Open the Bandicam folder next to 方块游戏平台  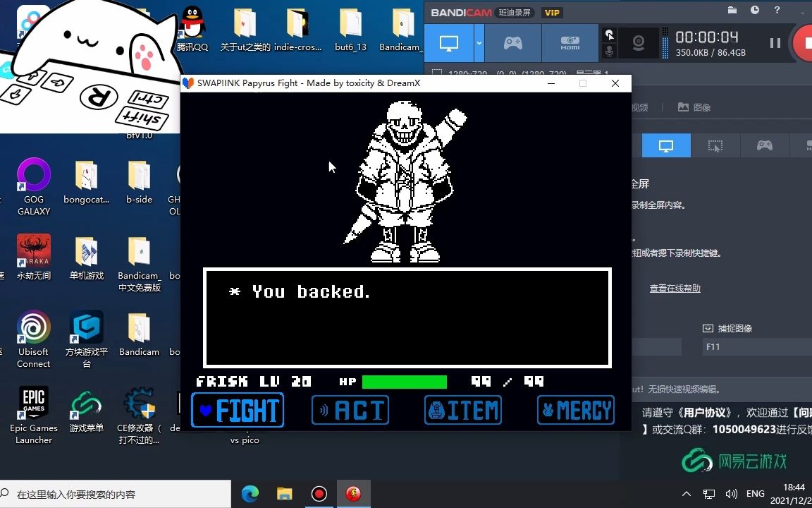tap(140, 334)
